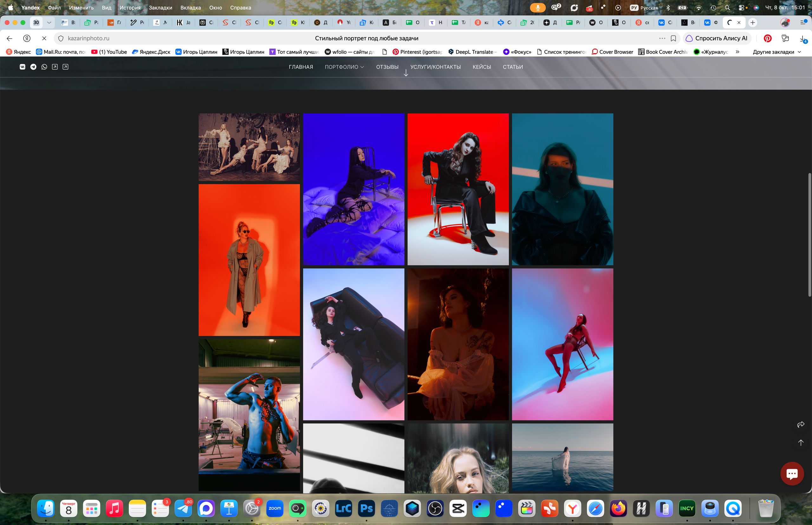Open the Spotlight search icon in menu bar
The height and width of the screenshot is (525, 812).
coord(727,8)
